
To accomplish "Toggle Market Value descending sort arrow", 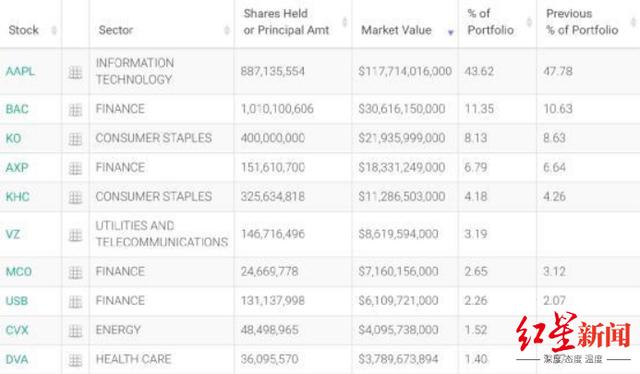I will coord(451,33).
